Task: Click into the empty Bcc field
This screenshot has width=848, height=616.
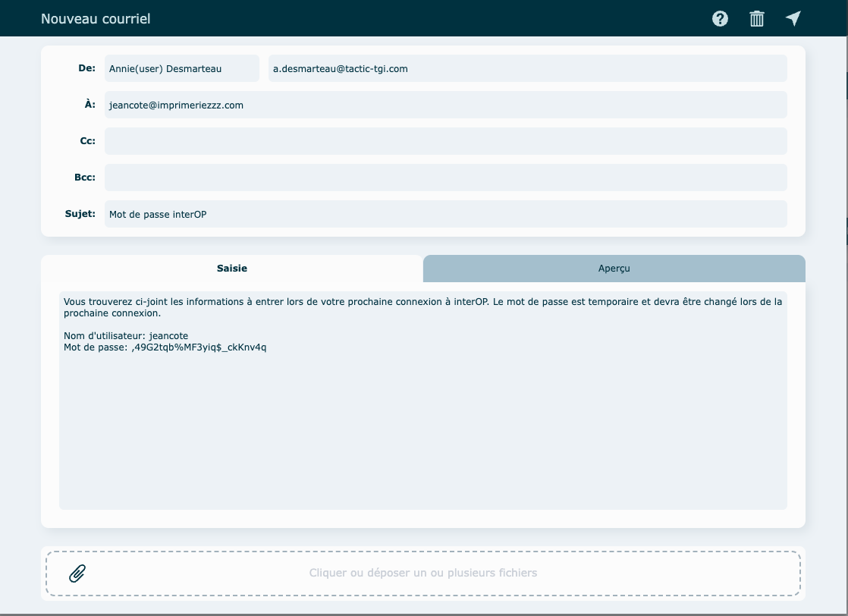Action: (445, 178)
